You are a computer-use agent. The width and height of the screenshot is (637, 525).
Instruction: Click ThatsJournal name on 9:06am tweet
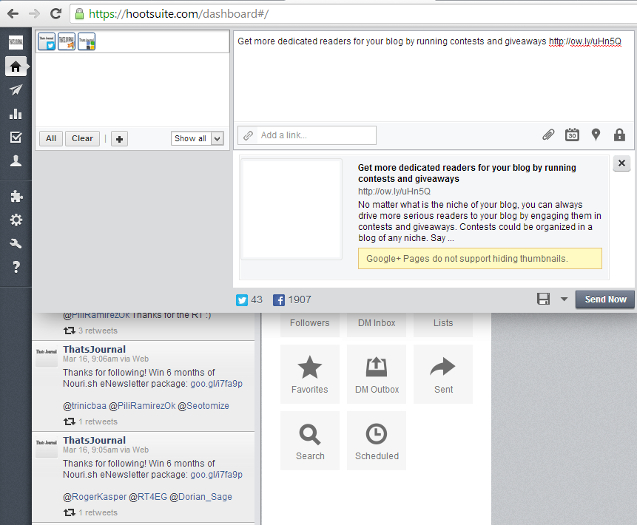[x=94, y=349]
